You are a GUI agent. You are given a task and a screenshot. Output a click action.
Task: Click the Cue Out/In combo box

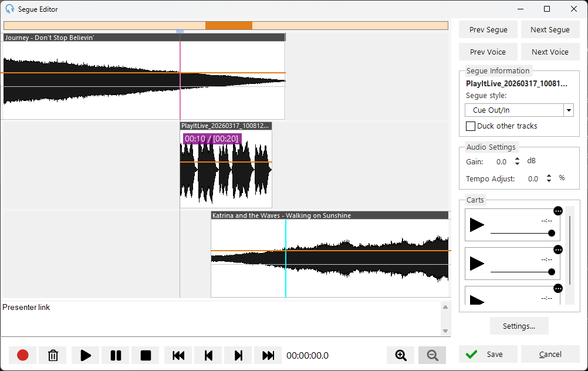pos(519,110)
